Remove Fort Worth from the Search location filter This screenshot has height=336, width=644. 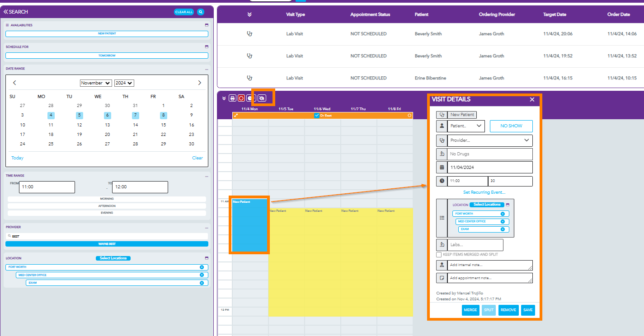click(x=202, y=267)
